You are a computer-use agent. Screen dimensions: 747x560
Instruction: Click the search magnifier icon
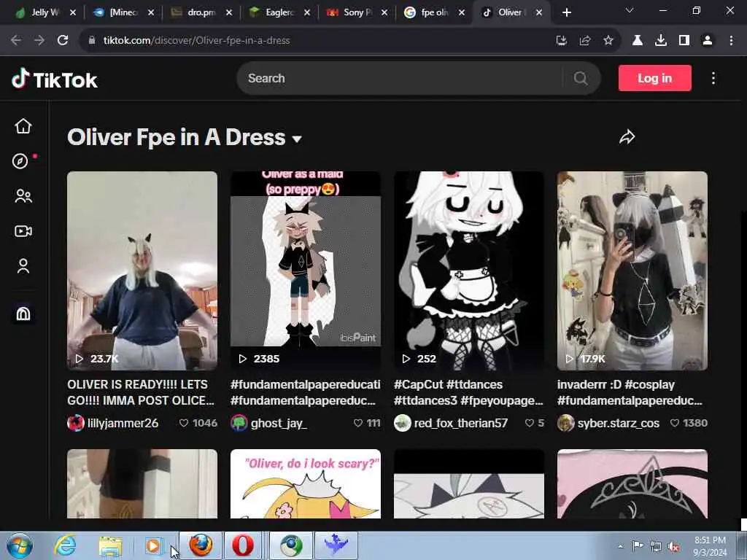pos(580,78)
